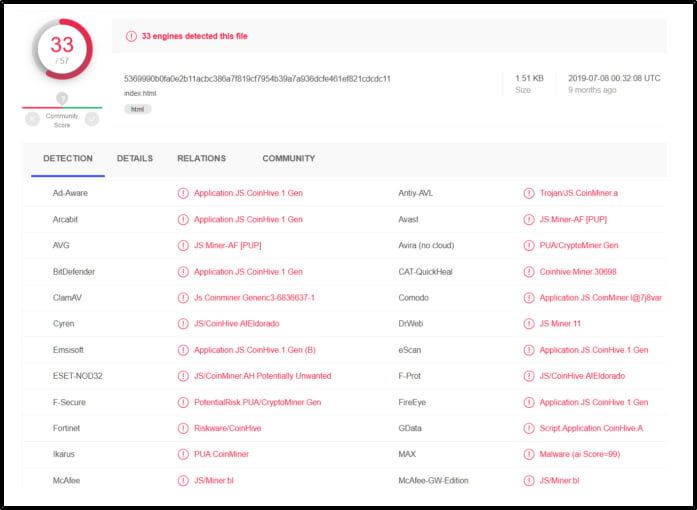Click the Riskware/CoinHive result
This screenshot has height=510, width=697.
pyautogui.click(x=228, y=428)
